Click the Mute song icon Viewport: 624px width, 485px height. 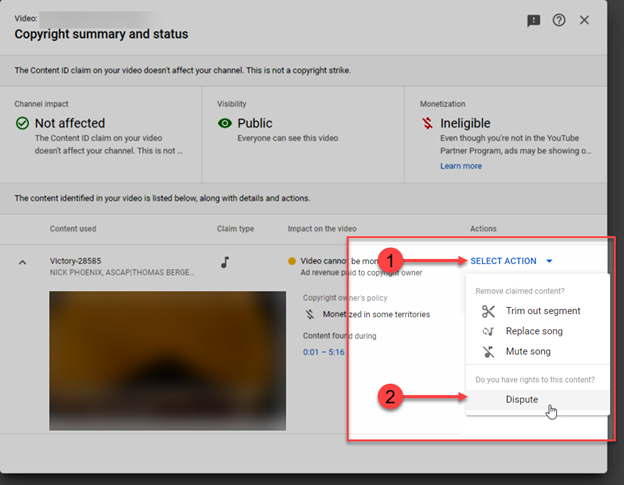(x=488, y=352)
